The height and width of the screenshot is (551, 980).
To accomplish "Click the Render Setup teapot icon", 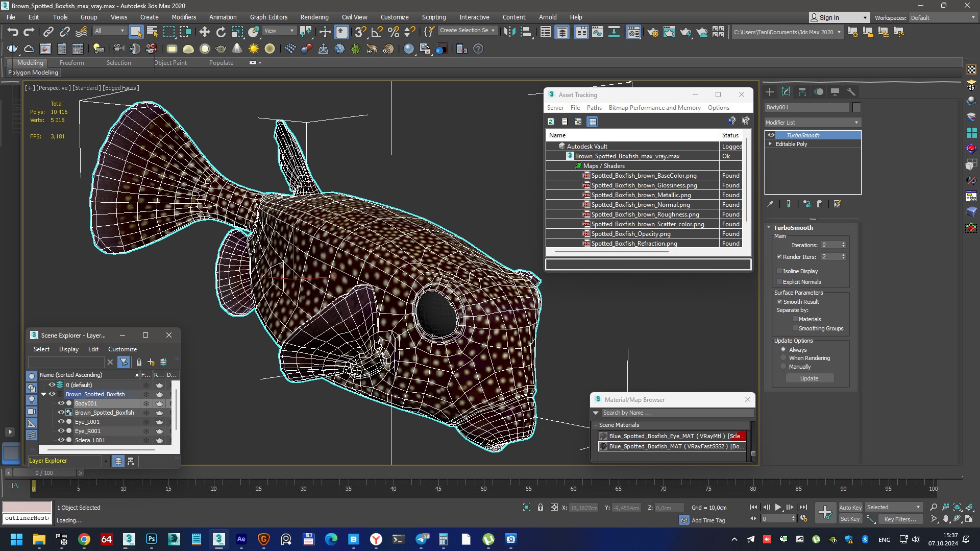I will coord(652,32).
